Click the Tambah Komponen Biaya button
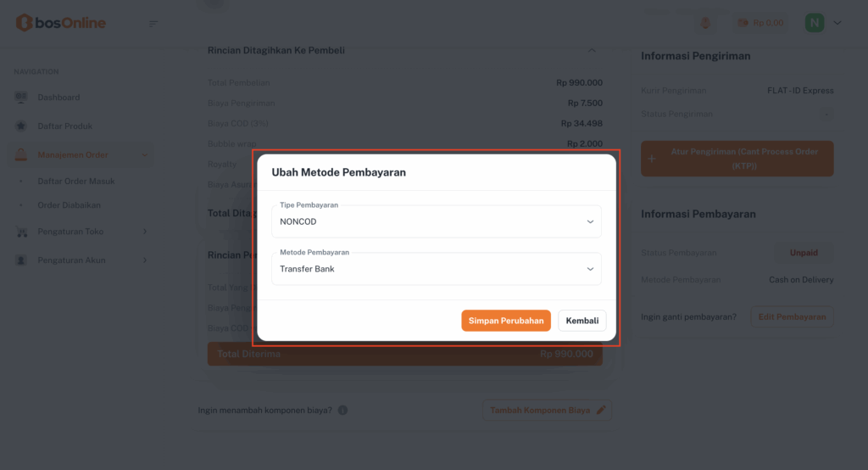The image size is (868, 470). 546,411
